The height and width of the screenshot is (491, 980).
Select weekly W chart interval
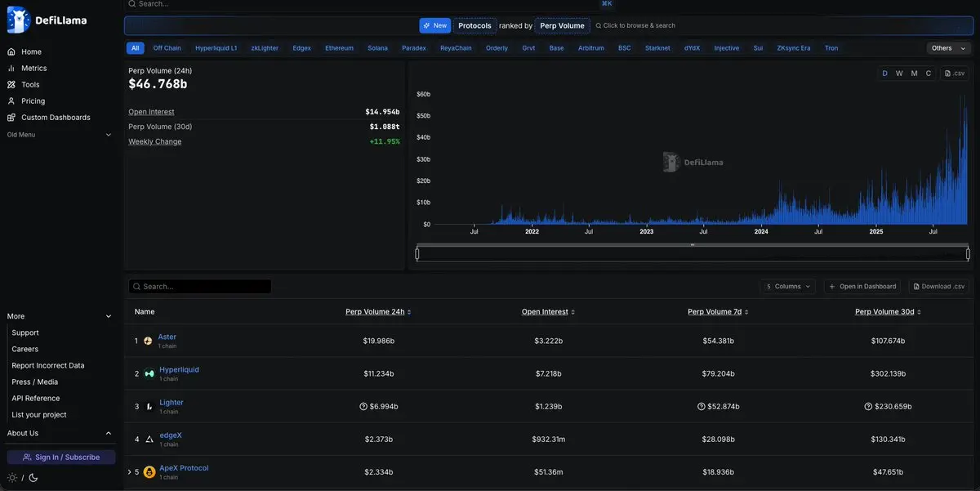[899, 74]
